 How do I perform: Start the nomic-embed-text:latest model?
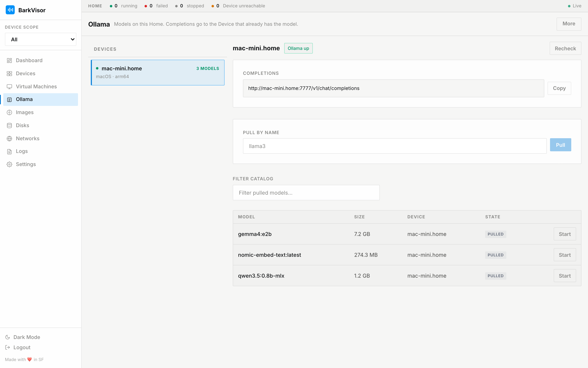[565, 255]
